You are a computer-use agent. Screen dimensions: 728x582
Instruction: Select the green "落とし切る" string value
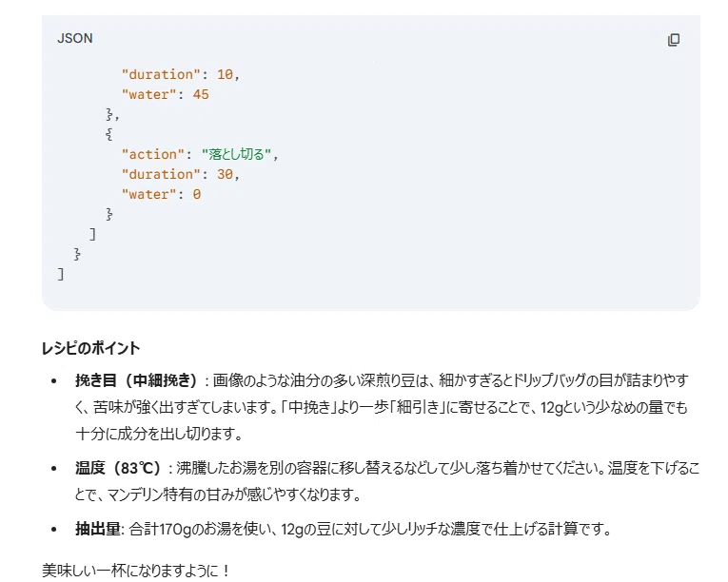tap(236, 154)
